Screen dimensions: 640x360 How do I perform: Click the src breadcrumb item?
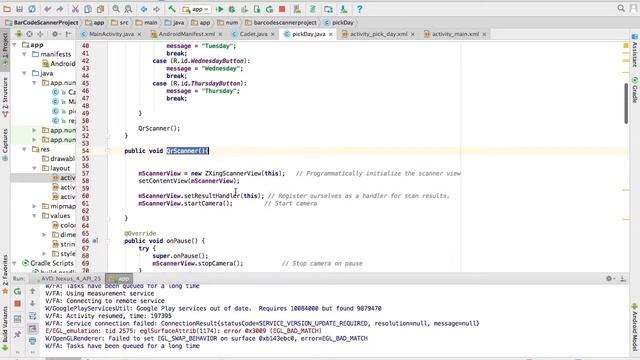coord(120,22)
